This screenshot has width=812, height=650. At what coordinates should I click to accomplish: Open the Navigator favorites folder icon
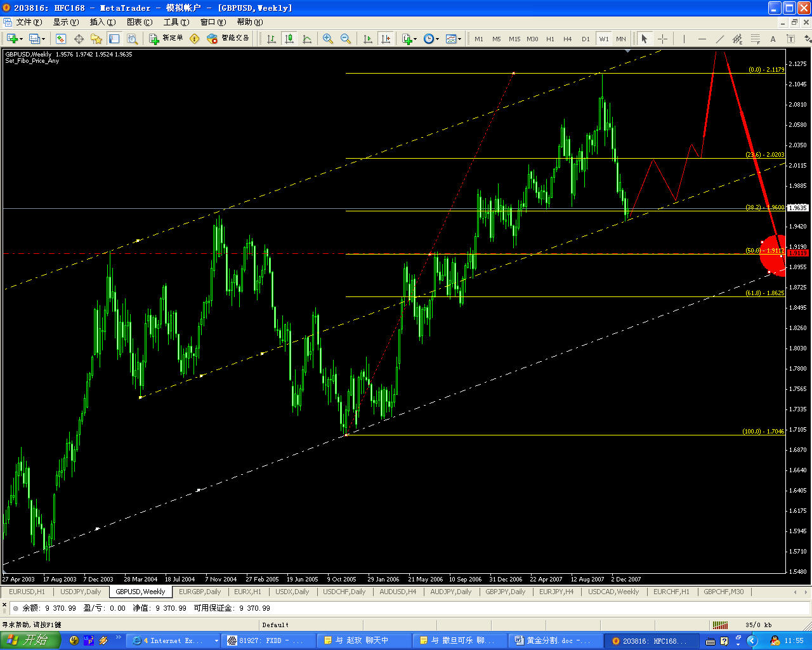pos(96,39)
